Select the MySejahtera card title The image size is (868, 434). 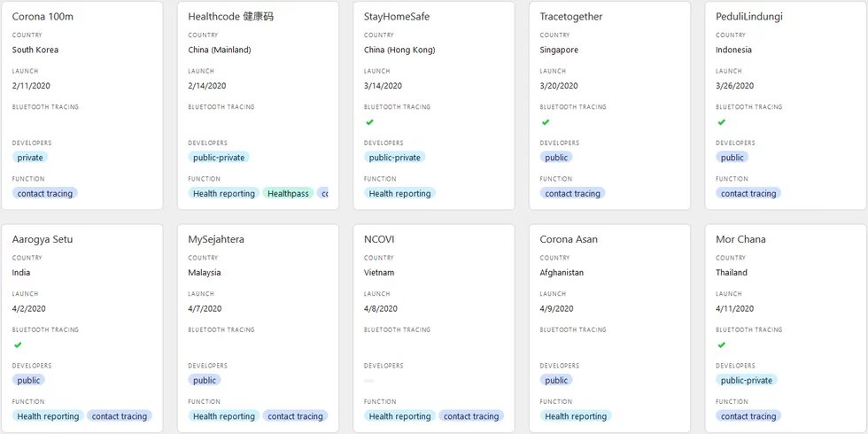click(216, 239)
